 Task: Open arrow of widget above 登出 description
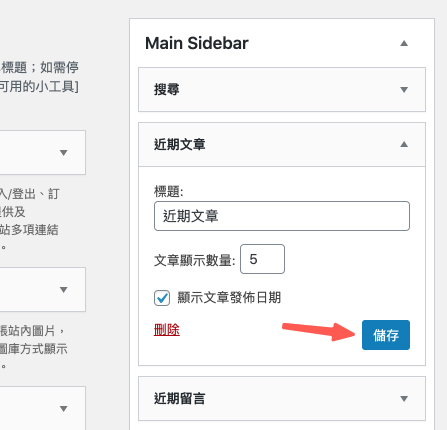63,153
